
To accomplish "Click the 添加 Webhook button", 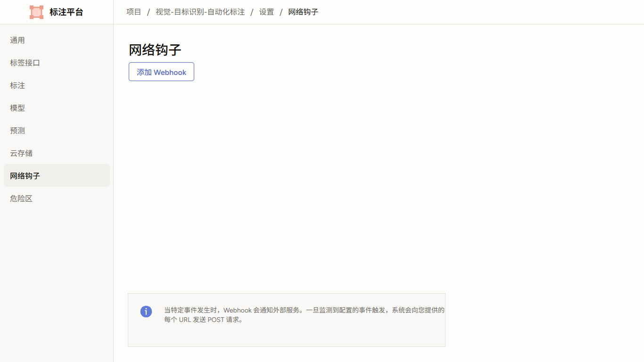I will [161, 72].
